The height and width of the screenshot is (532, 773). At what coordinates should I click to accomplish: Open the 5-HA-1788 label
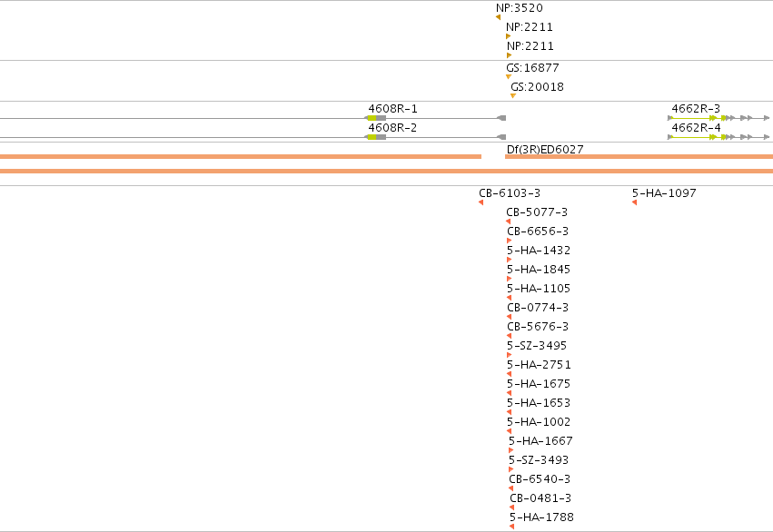(x=541, y=517)
